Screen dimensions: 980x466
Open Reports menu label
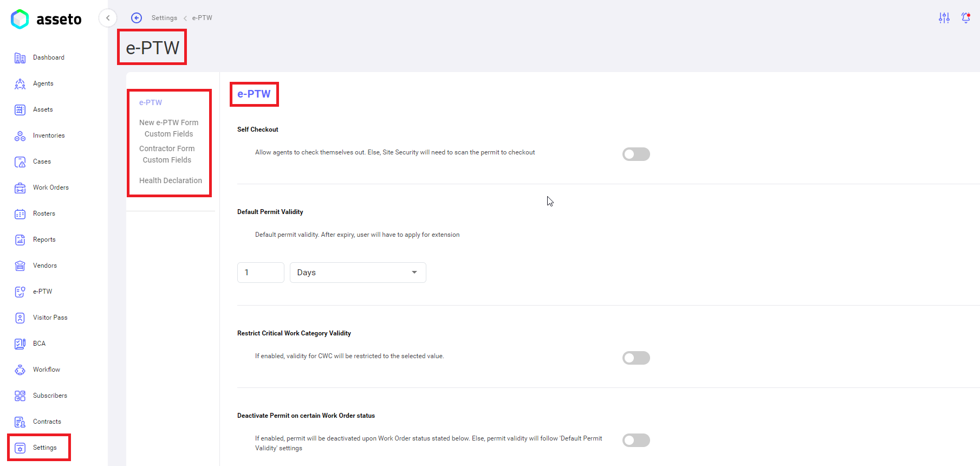(44, 240)
